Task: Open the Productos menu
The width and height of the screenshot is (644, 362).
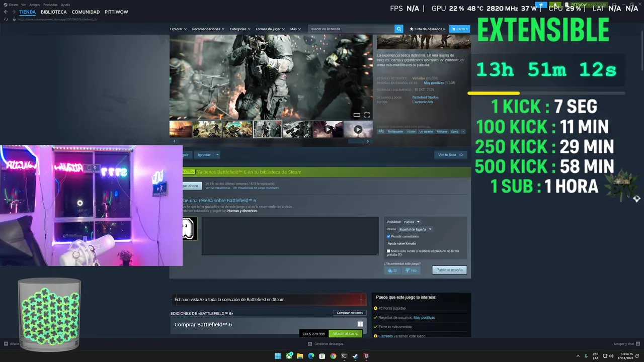Action: coord(50,5)
